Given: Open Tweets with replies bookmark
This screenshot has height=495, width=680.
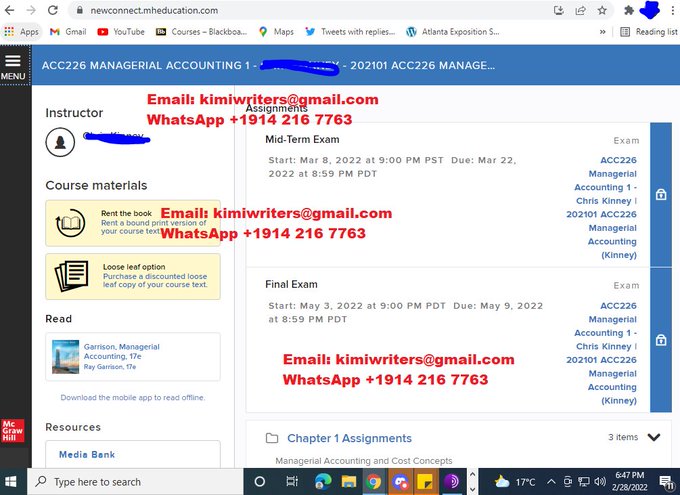Looking at the screenshot, I should coord(350,32).
